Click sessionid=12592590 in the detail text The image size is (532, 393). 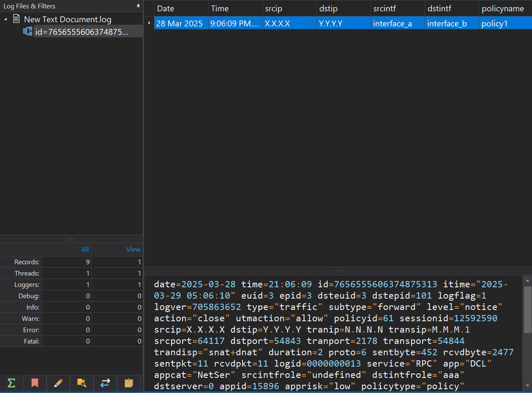click(x=448, y=318)
